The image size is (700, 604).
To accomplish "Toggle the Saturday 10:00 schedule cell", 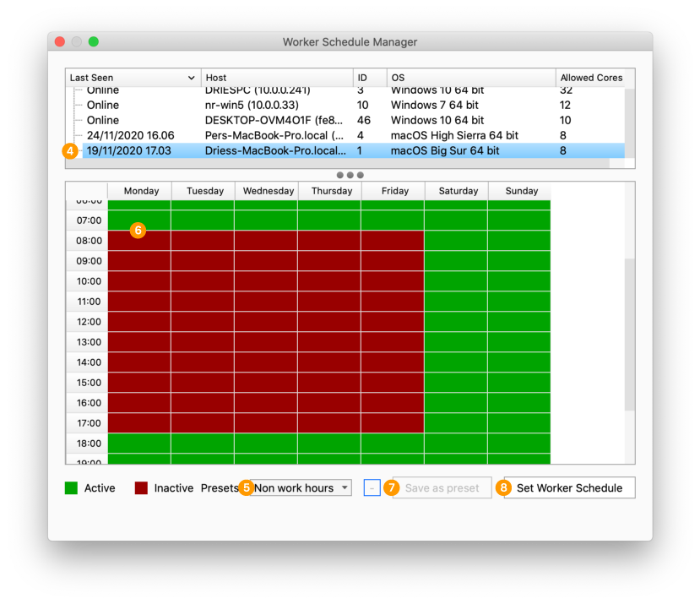I will [456, 281].
